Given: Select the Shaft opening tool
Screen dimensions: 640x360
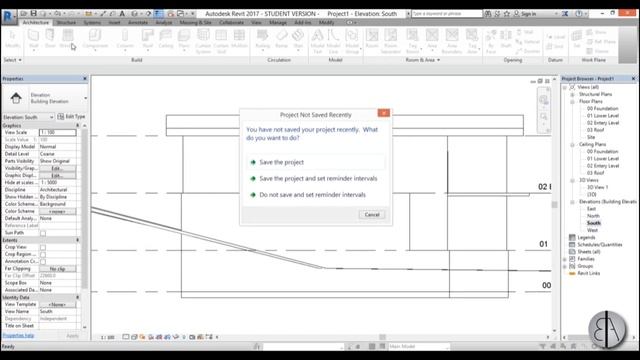Looking at the screenshot, I should (x=506, y=39).
